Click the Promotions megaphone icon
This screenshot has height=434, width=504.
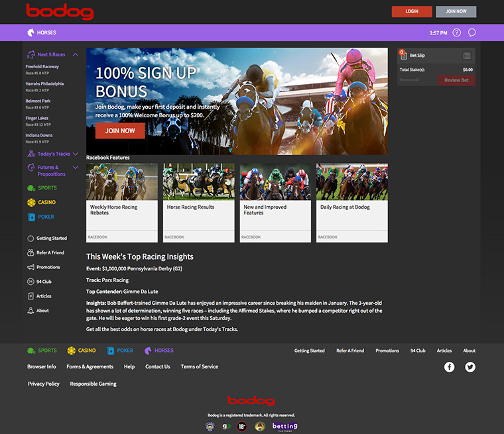tap(31, 267)
